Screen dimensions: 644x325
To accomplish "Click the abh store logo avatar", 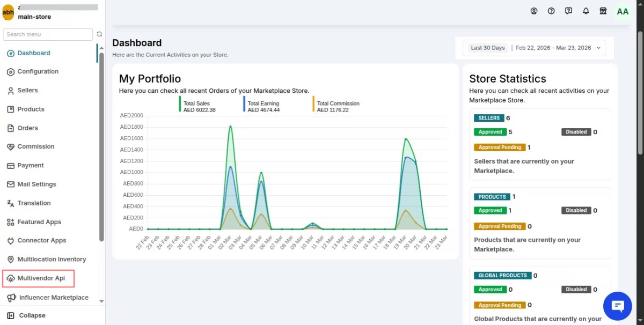I will 8,12.
